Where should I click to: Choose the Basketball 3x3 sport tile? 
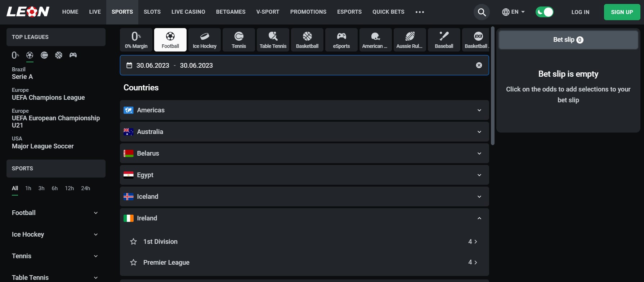coord(476,40)
